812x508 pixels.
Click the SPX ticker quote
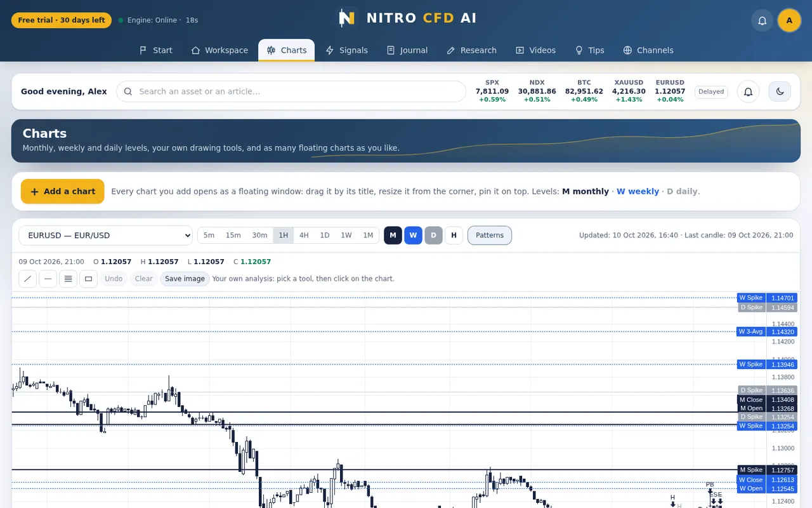(492, 91)
